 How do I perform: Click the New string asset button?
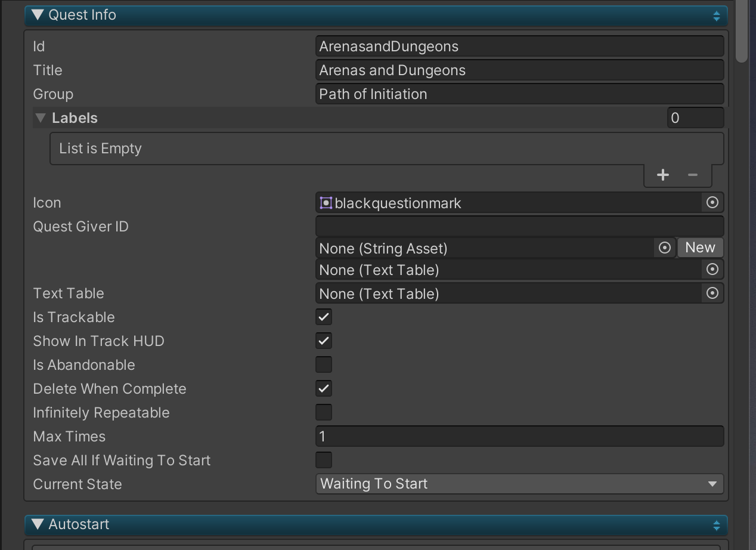(x=700, y=248)
